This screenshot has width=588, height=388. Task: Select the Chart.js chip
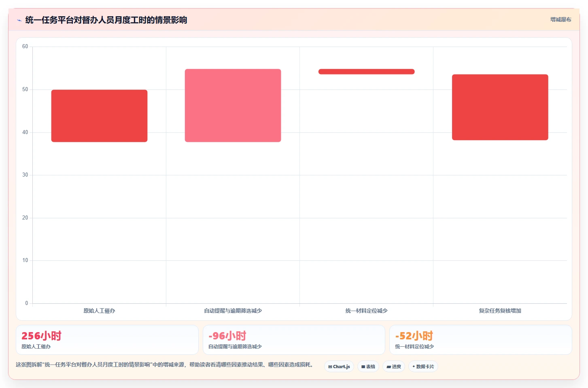pyautogui.click(x=339, y=367)
